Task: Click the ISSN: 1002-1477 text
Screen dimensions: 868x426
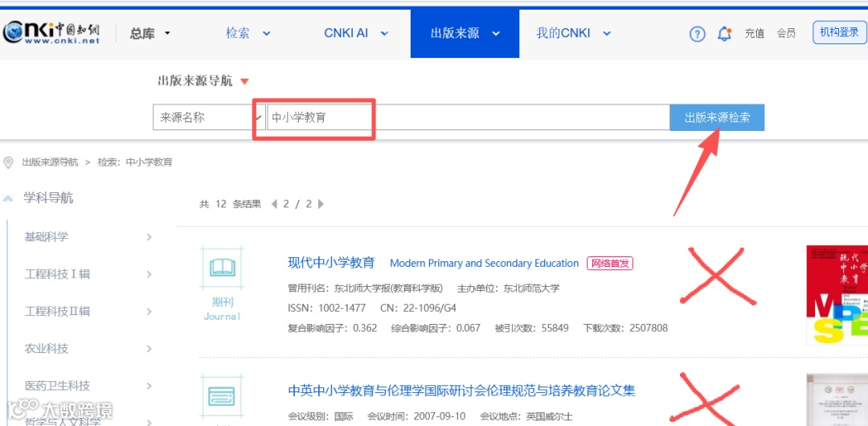Action: click(x=326, y=308)
